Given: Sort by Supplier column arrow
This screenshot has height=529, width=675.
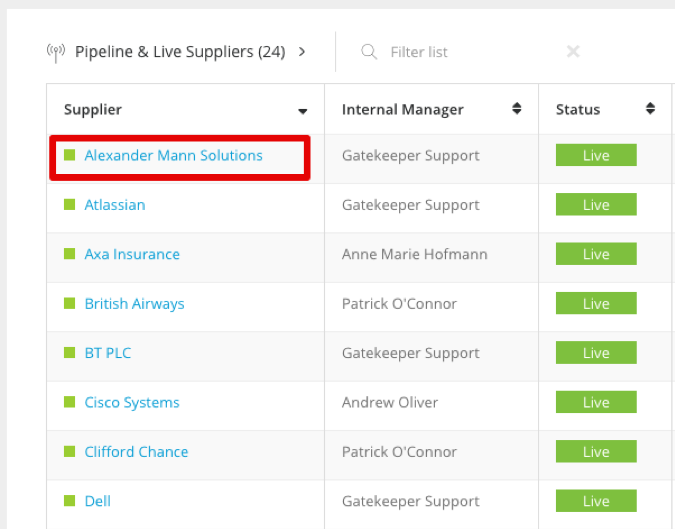Looking at the screenshot, I should click(x=303, y=111).
